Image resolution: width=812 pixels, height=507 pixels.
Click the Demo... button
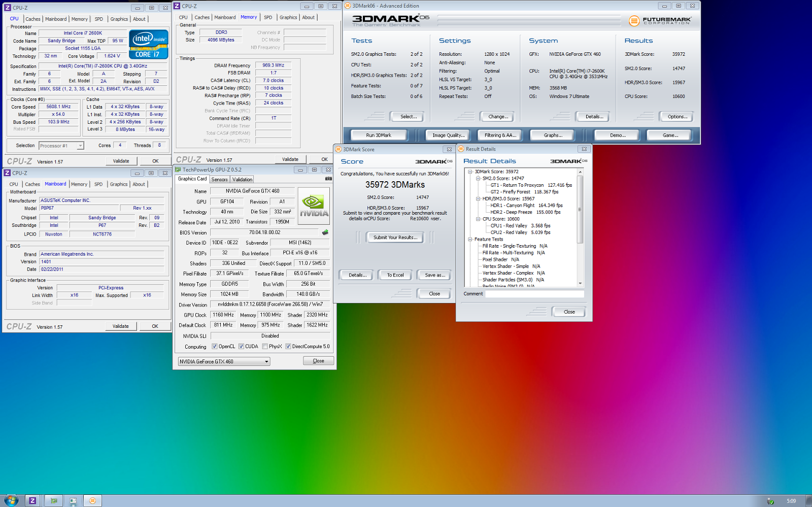coord(618,136)
